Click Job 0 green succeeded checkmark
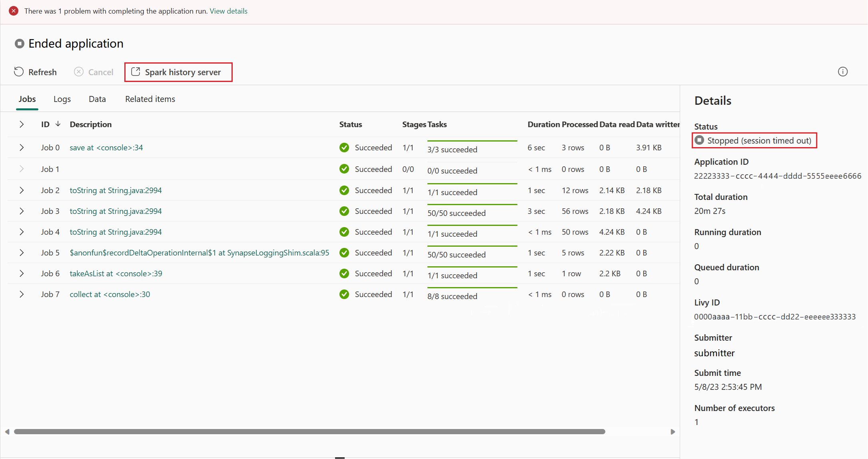868x459 pixels. click(x=344, y=148)
